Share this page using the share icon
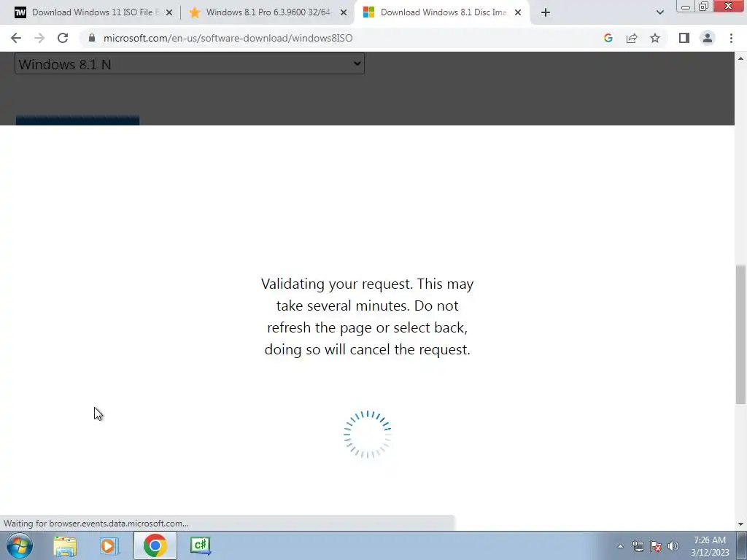This screenshot has height=560, width=747. pos(632,38)
